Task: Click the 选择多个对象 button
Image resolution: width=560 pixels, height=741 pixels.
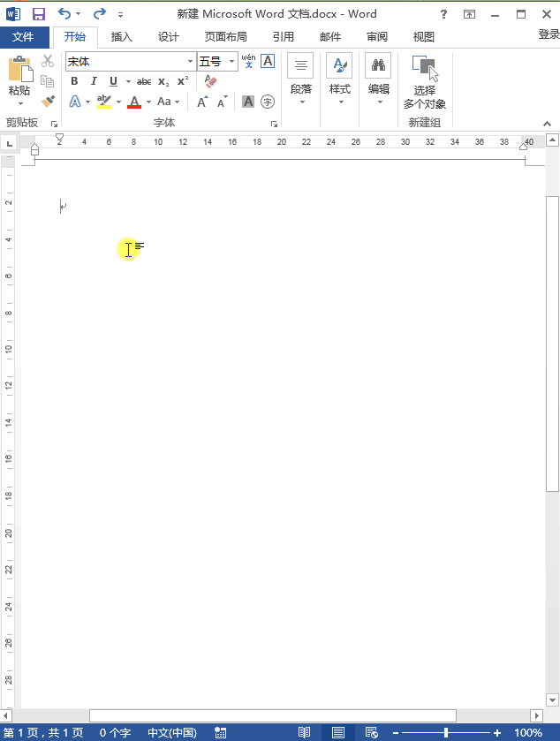Action: tap(424, 82)
